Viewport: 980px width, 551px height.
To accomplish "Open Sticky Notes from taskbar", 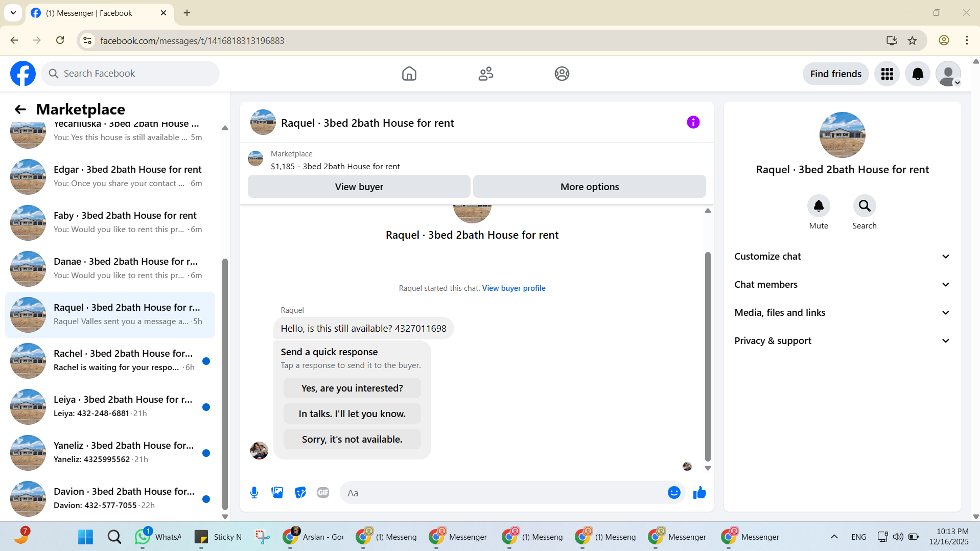I will point(218,537).
